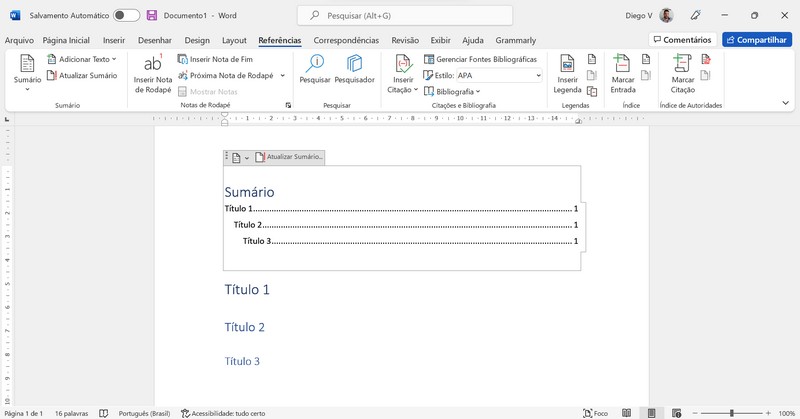This screenshot has width=800, height=419.
Task: Insert a footnote with Inserir Nota de Rodapé
Action: pyautogui.click(x=153, y=73)
